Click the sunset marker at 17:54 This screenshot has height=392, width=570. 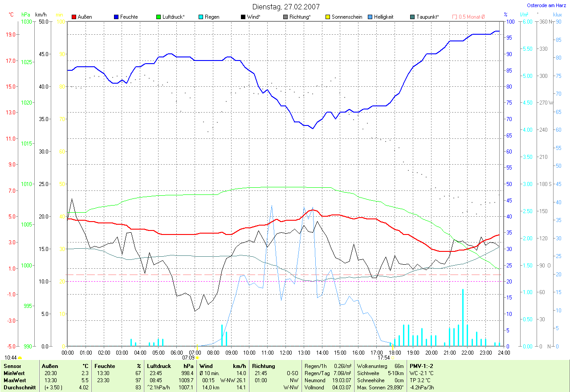pyautogui.click(x=393, y=357)
